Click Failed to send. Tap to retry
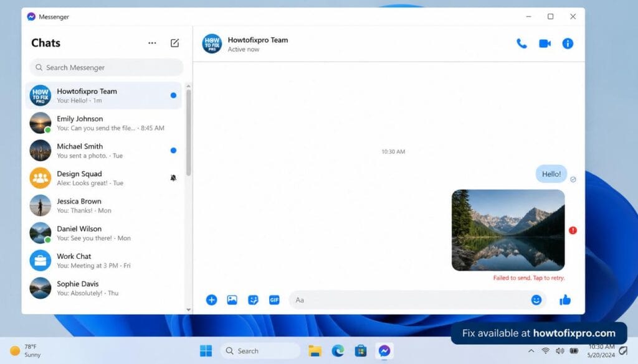This screenshot has height=364, width=638. [x=528, y=278]
